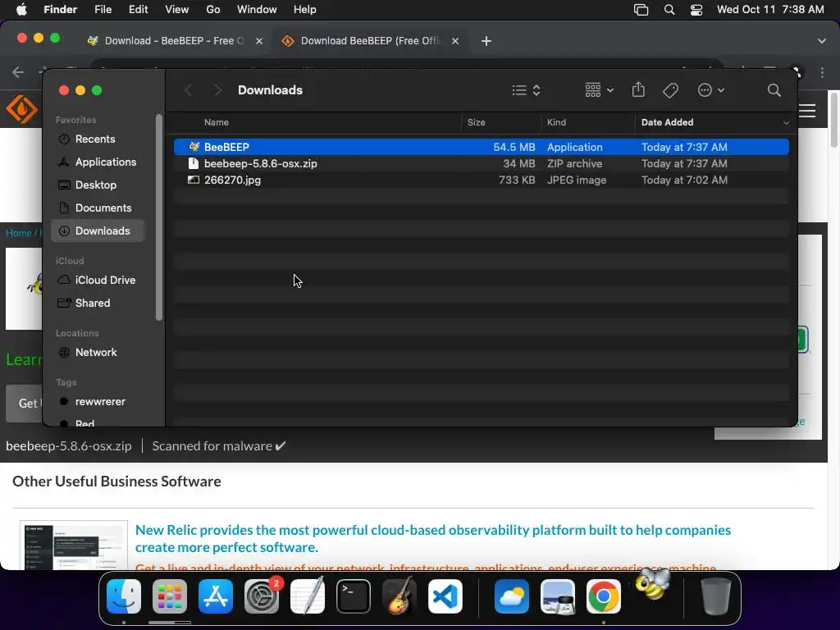Viewport: 840px width, 630px height.
Task: Open the Group-by grid dropdown in Finder
Action: 599,90
